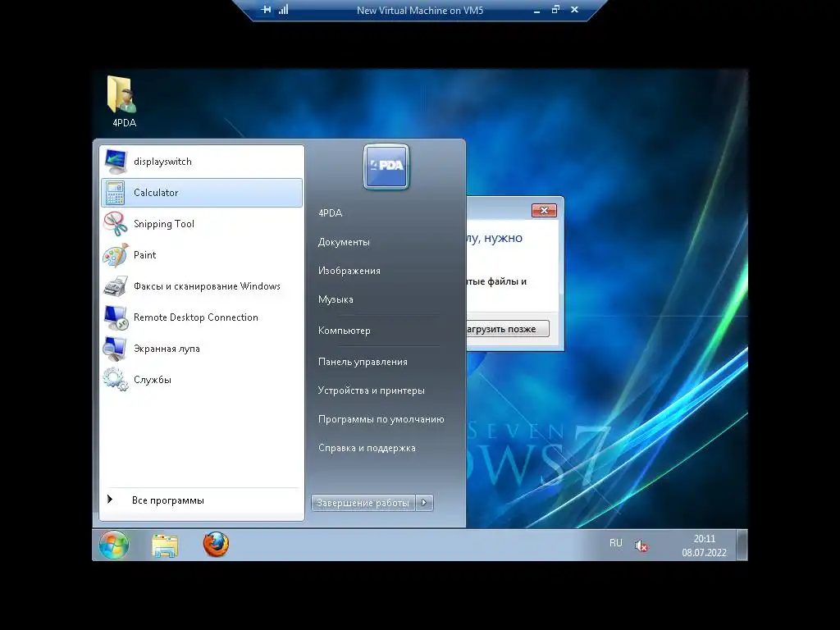Click the 4PDA user account picture

tap(386, 167)
